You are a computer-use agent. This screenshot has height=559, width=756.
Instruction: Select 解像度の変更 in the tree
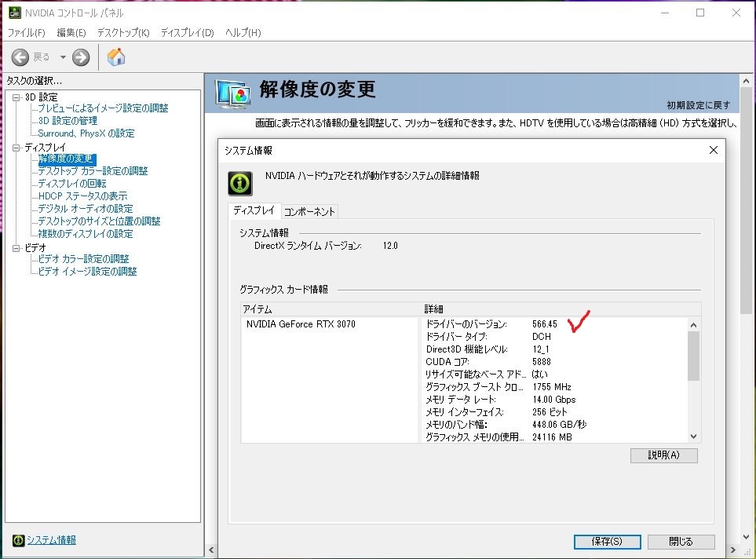coord(67,159)
